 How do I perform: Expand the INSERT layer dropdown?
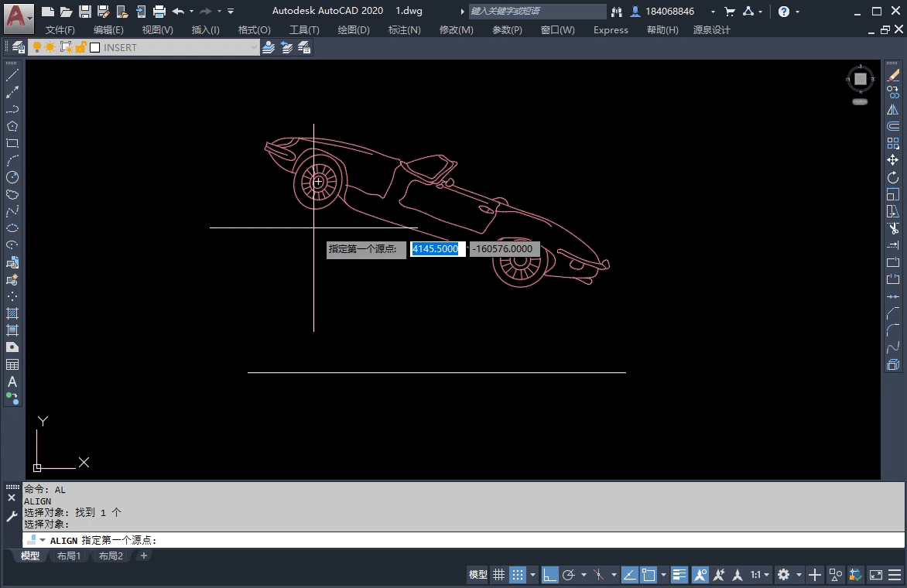click(253, 47)
